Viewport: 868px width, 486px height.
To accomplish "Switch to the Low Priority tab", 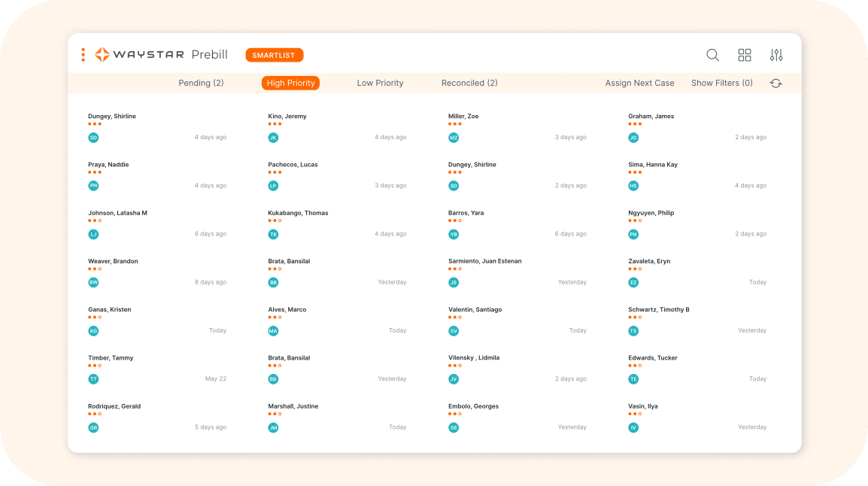I will pos(380,84).
